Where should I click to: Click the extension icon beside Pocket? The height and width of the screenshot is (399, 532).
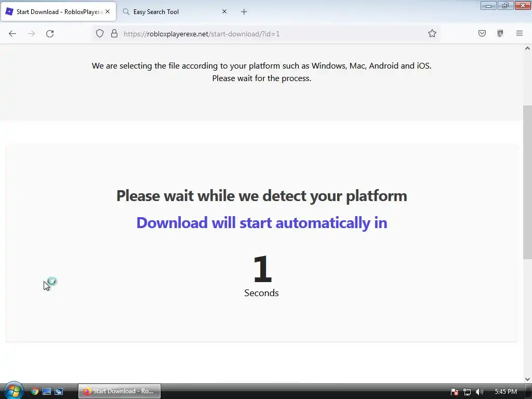tap(500, 33)
